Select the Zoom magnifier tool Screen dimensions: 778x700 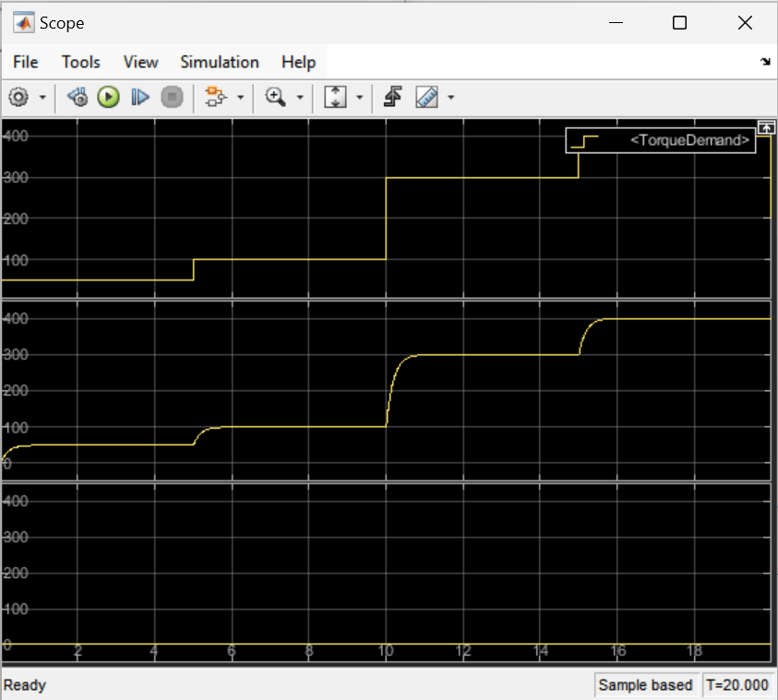coord(274,97)
